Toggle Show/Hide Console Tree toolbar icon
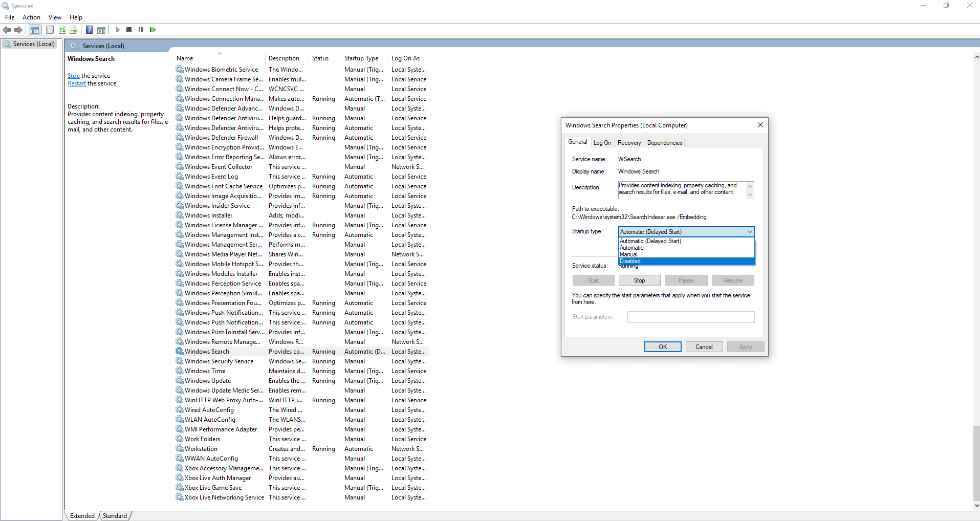This screenshot has width=980, height=521. 35,30
